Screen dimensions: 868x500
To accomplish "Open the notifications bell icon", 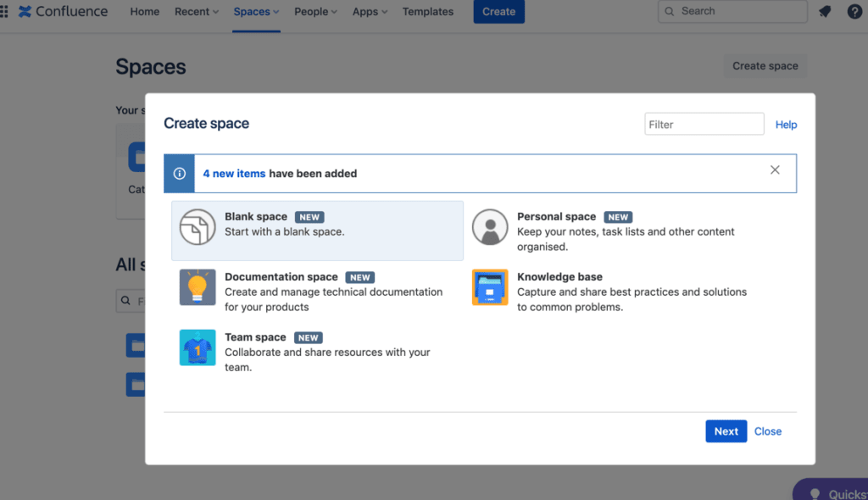I will coord(825,12).
